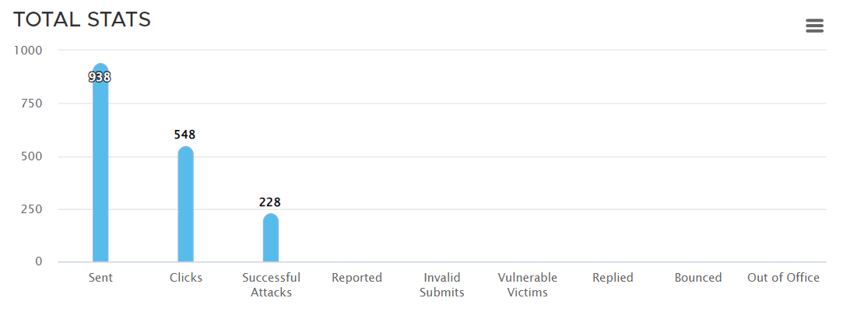This screenshot has height=312, width=868.
Task: Click the Out of Office axis label
Action: click(x=783, y=278)
